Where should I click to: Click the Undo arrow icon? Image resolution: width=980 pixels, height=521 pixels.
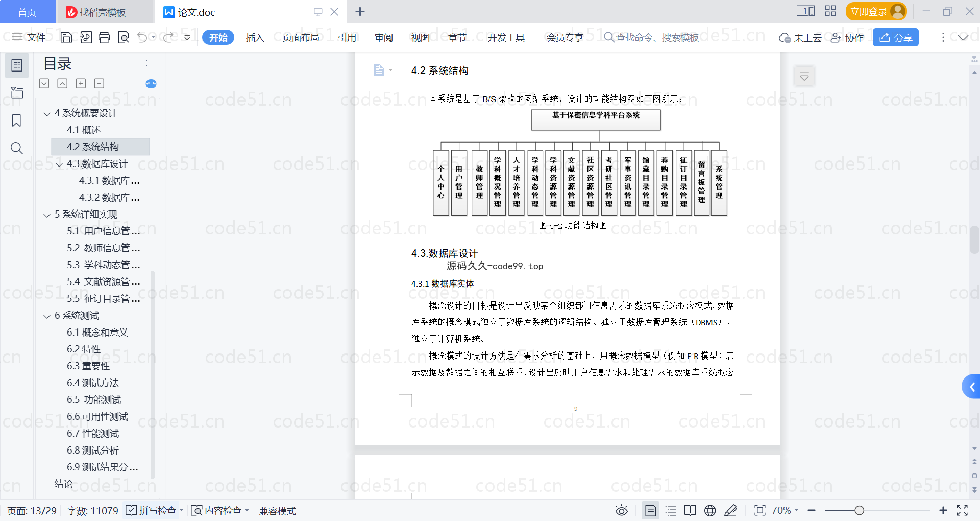[x=142, y=37]
